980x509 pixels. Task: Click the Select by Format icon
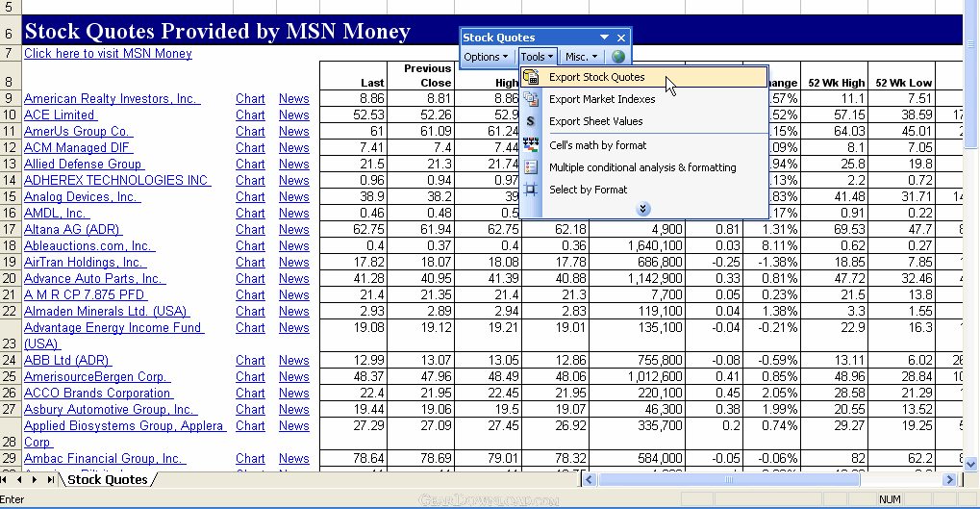(x=531, y=190)
